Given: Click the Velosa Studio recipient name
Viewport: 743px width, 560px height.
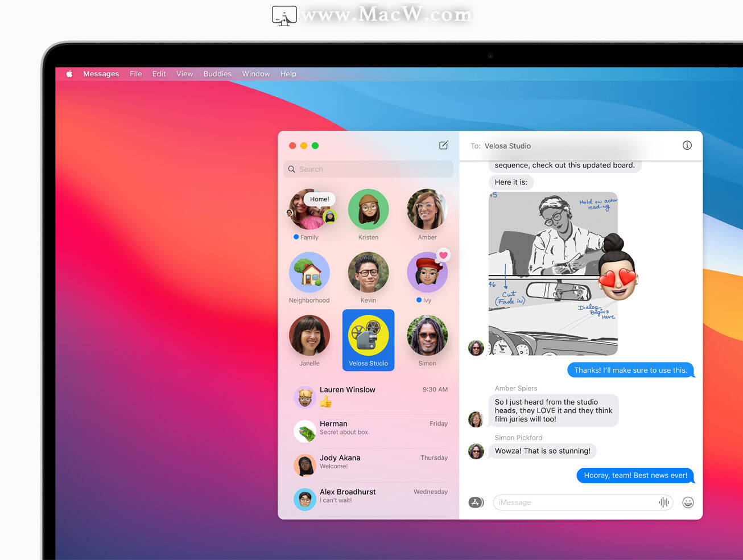Looking at the screenshot, I should (x=507, y=146).
